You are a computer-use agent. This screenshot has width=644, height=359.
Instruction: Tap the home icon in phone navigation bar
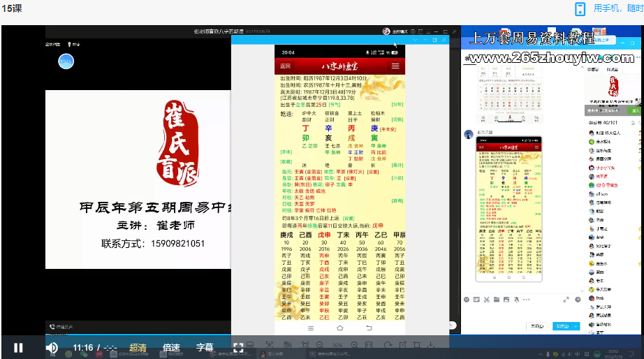coord(339,328)
